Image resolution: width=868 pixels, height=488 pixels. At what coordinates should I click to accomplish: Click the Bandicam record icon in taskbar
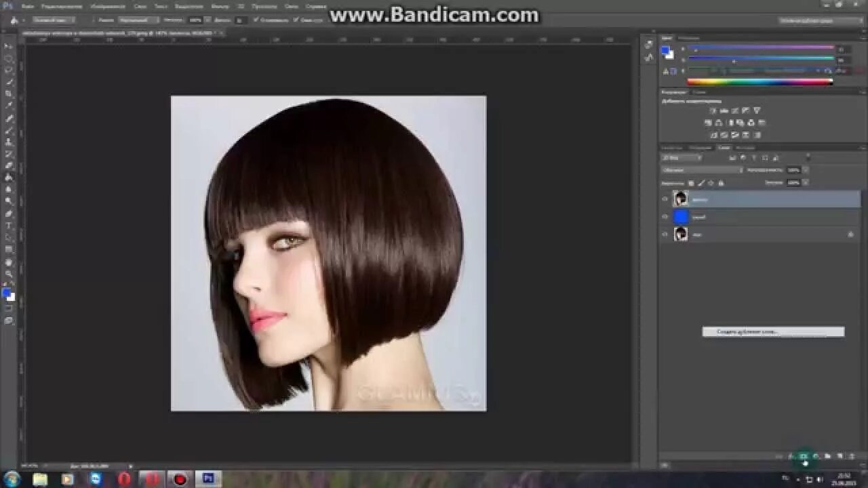point(180,479)
